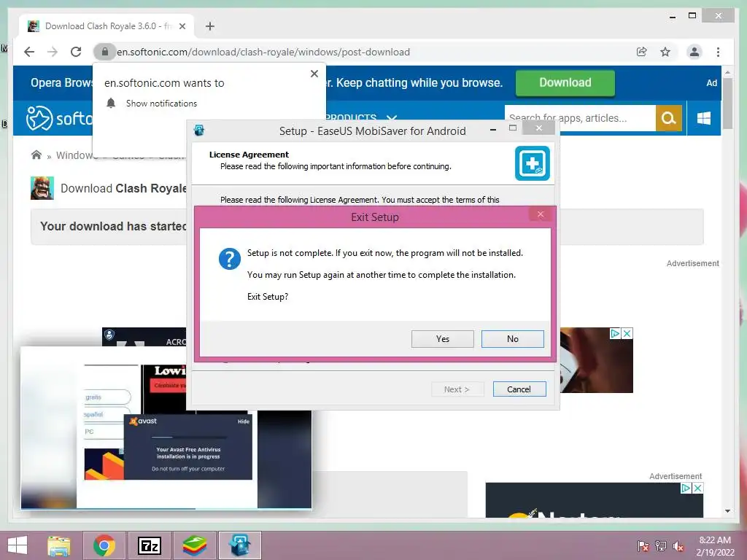Image resolution: width=747 pixels, height=560 pixels.
Task: Click Yes in Exit Setup dialog
Action: [x=442, y=339]
